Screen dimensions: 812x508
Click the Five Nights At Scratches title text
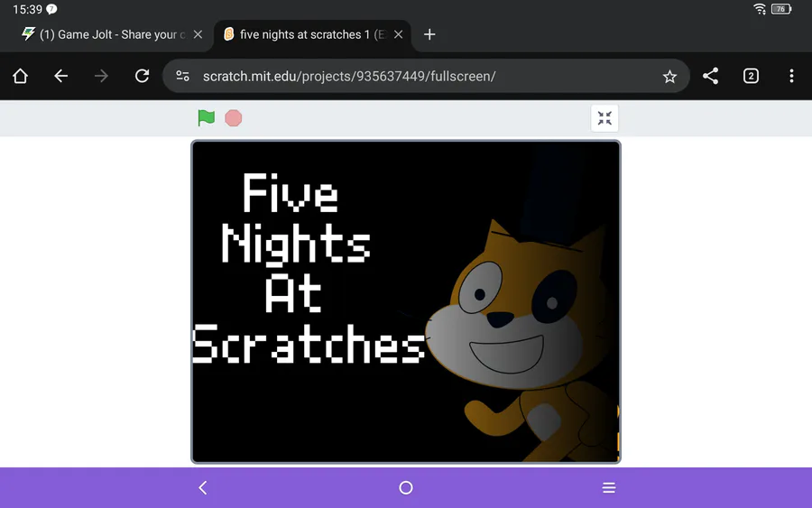pos(309,268)
